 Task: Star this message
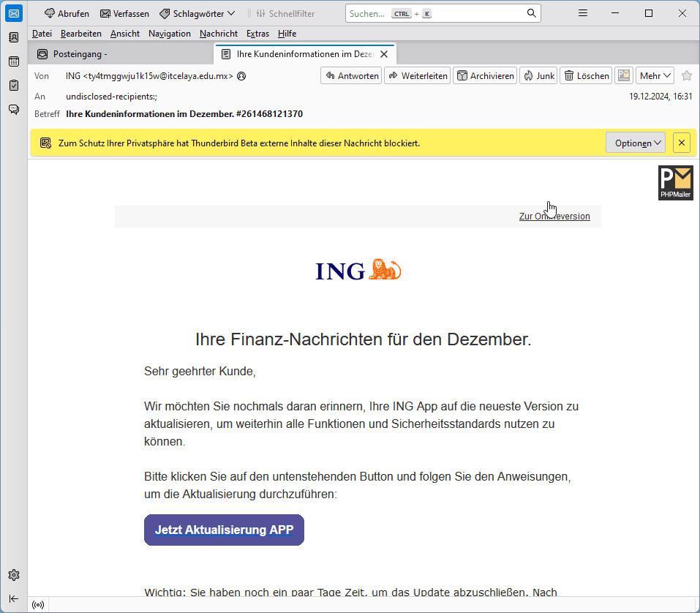click(x=687, y=76)
